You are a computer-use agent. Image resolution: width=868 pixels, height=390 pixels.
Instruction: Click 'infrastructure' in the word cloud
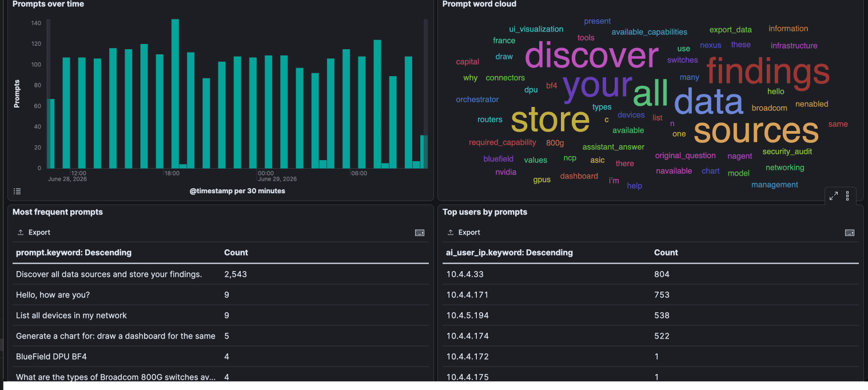794,46
